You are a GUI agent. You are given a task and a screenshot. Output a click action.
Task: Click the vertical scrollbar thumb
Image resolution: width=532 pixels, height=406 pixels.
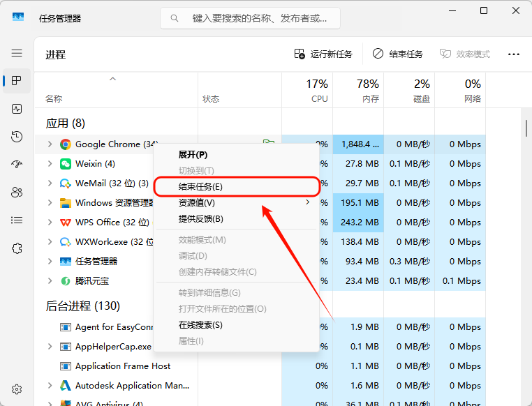[x=526, y=128]
